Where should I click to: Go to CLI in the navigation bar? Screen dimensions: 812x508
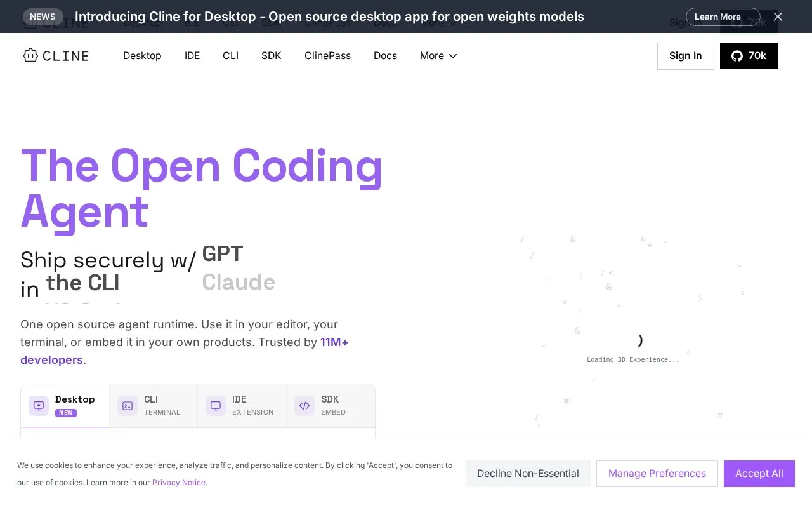tap(231, 56)
